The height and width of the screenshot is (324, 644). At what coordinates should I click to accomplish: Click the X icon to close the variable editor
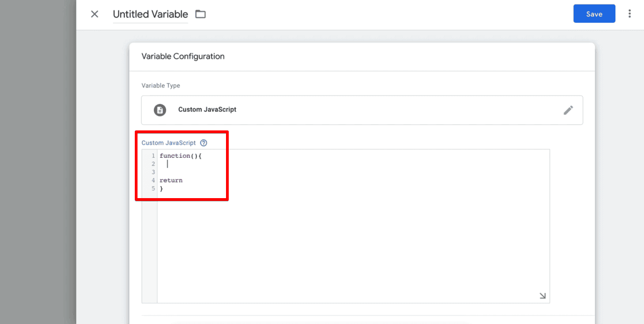(94, 14)
